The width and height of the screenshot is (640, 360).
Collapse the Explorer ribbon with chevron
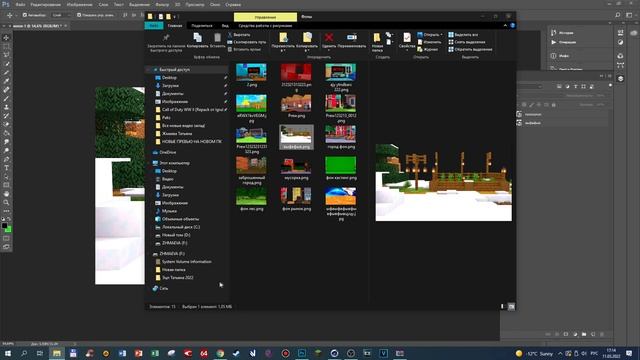pos(505,25)
